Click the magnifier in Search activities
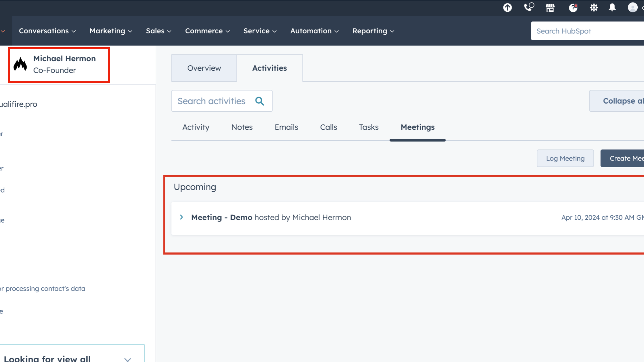Screen dimensions: 644x362 (x=260, y=101)
